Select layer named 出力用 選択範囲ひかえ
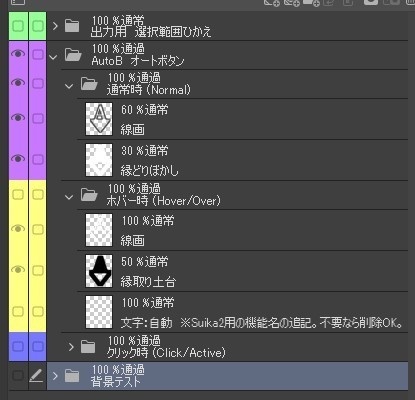415x400 pixels. click(151, 32)
